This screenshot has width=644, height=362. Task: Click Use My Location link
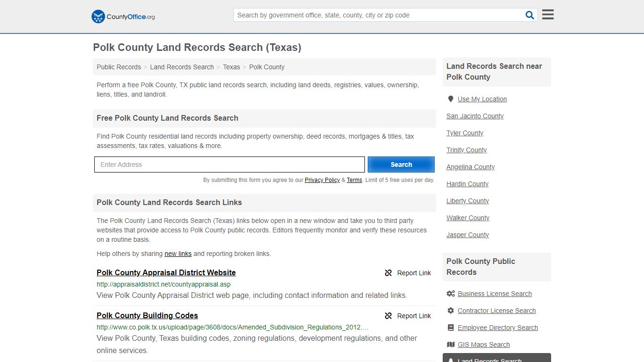pyautogui.click(x=482, y=99)
